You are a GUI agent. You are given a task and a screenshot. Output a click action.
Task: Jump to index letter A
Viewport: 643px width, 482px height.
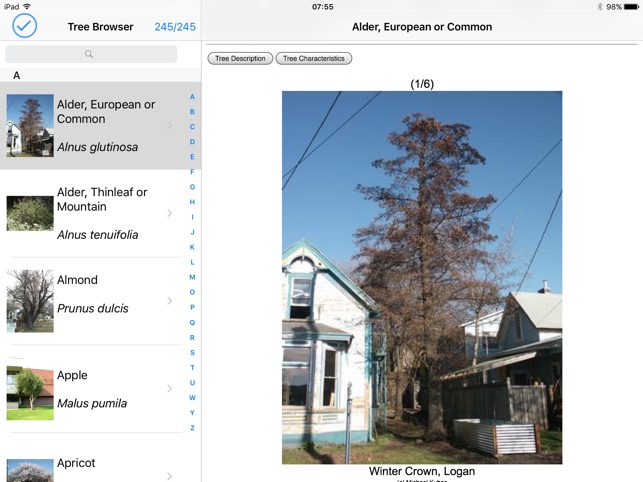click(x=192, y=97)
